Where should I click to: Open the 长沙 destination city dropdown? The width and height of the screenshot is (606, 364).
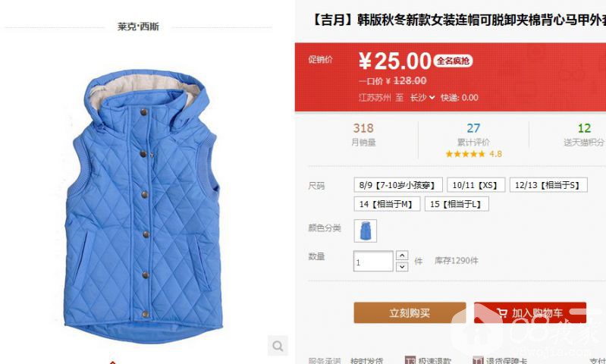422,97
